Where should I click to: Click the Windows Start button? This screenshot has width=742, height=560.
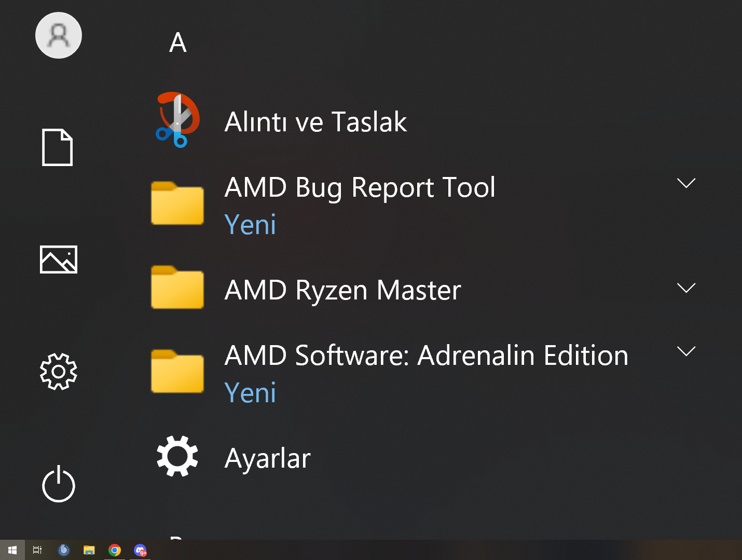click(x=12, y=550)
